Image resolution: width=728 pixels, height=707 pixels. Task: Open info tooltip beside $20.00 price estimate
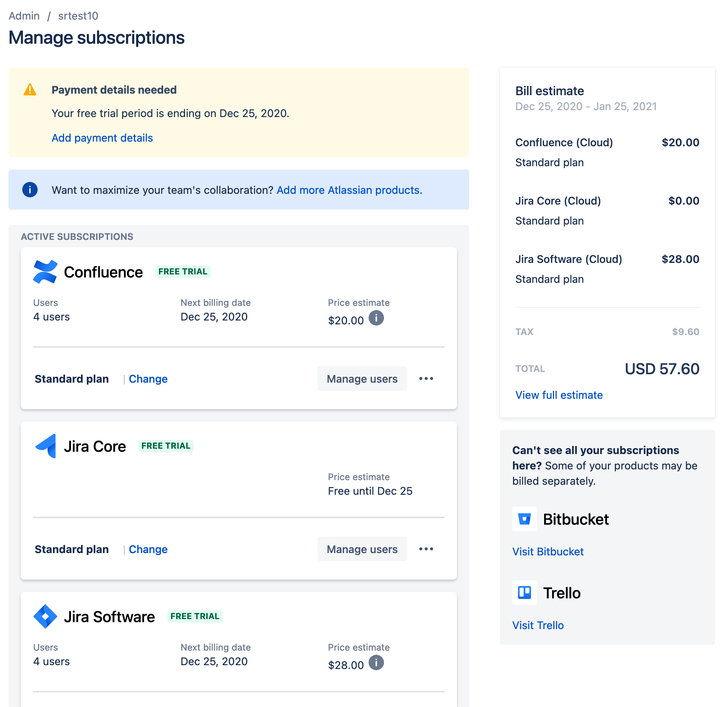376,318
